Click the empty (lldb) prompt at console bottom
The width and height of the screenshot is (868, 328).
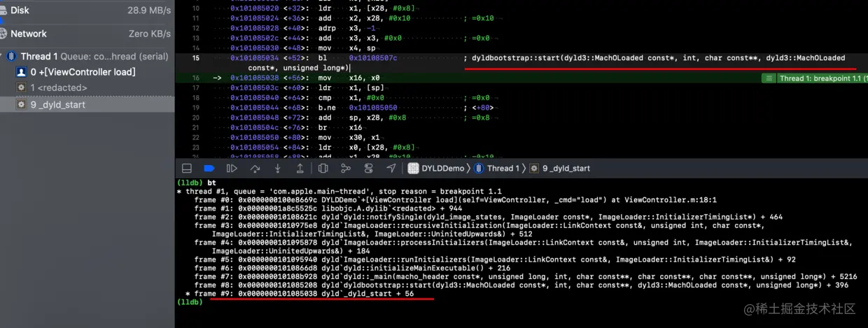point(190,302)
